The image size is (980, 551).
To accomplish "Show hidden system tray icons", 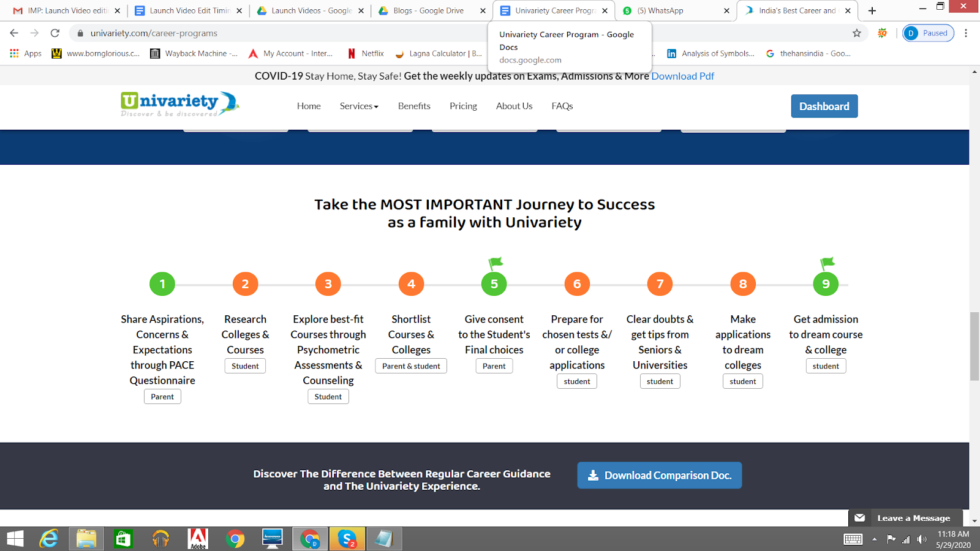I will [874, 539].
